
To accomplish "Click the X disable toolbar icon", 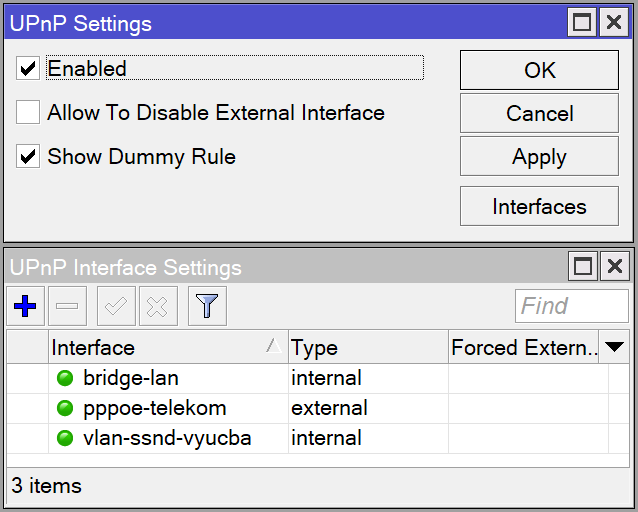I will [x=156, y=306].
